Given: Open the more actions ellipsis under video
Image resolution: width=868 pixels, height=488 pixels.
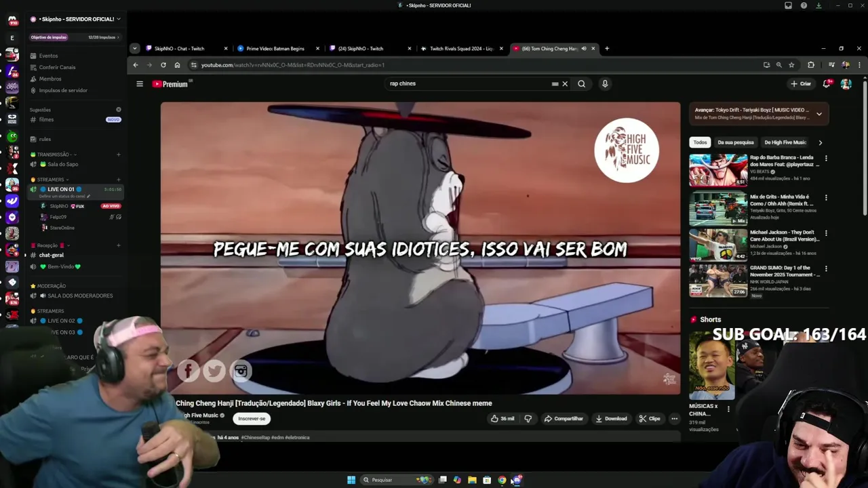Looking at the screenshot, I should pyautogui.click(x=674, y=419).
